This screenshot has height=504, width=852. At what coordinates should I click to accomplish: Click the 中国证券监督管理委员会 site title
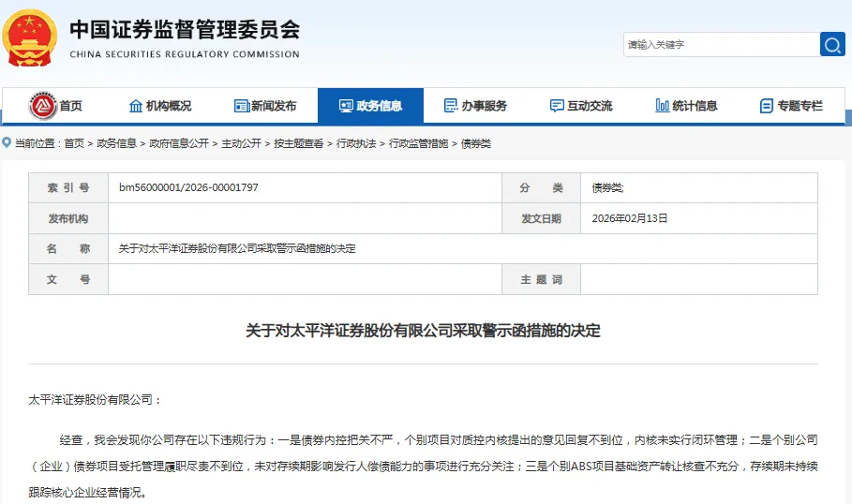tap(185, 30)
